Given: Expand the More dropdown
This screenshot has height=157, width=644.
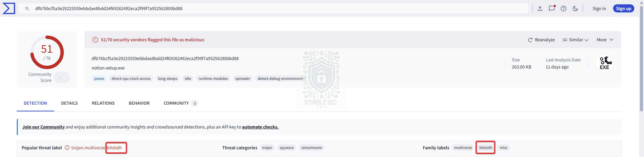Looking at the screenshot, I should tap(605, 40).
